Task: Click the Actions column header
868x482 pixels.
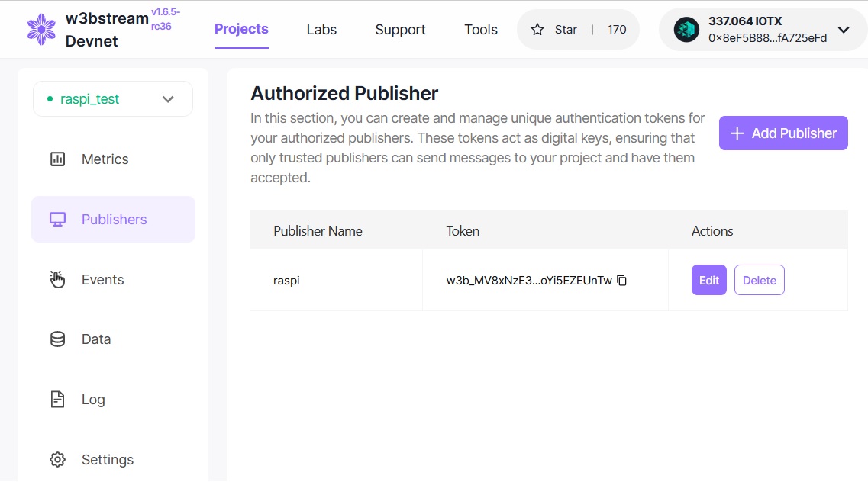Action: coord(712,231)
